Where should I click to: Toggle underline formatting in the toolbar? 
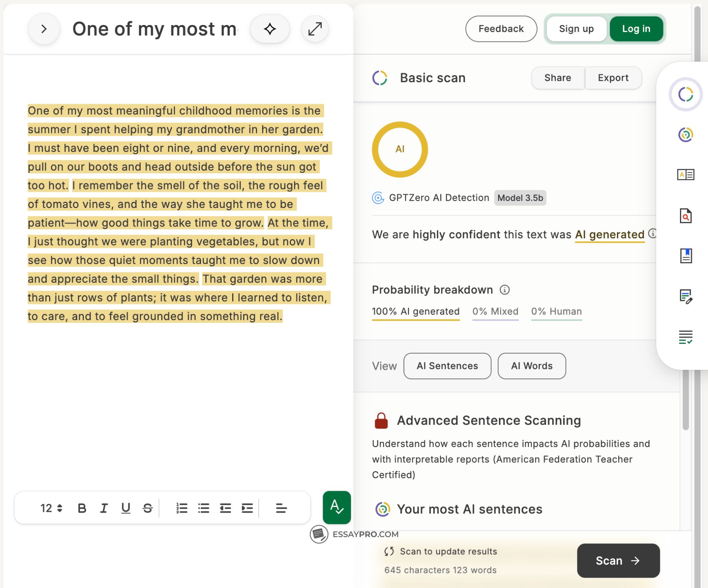coord(126,508)
